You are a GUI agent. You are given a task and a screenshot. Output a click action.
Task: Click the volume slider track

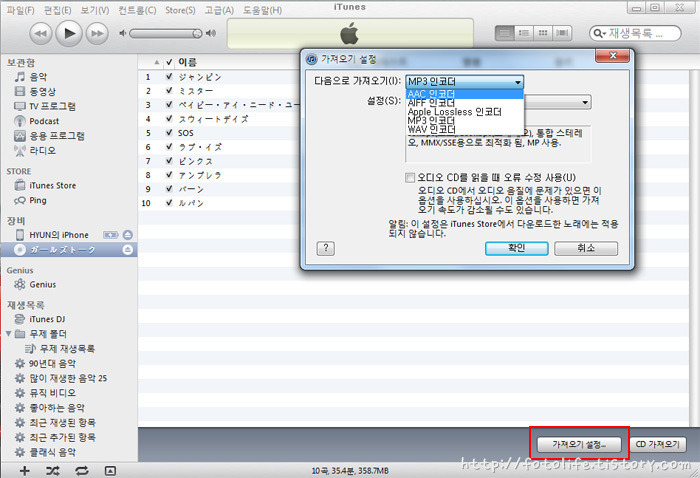click(x=166, y=33)
